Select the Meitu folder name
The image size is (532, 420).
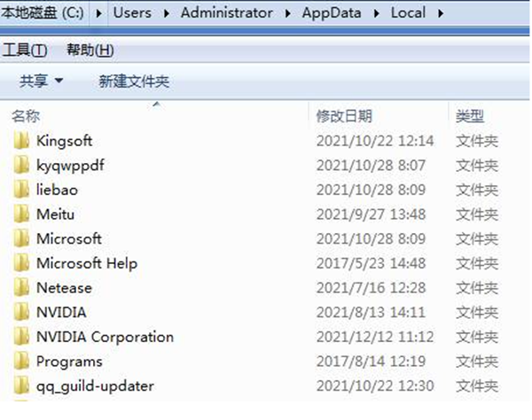[55, 214]
